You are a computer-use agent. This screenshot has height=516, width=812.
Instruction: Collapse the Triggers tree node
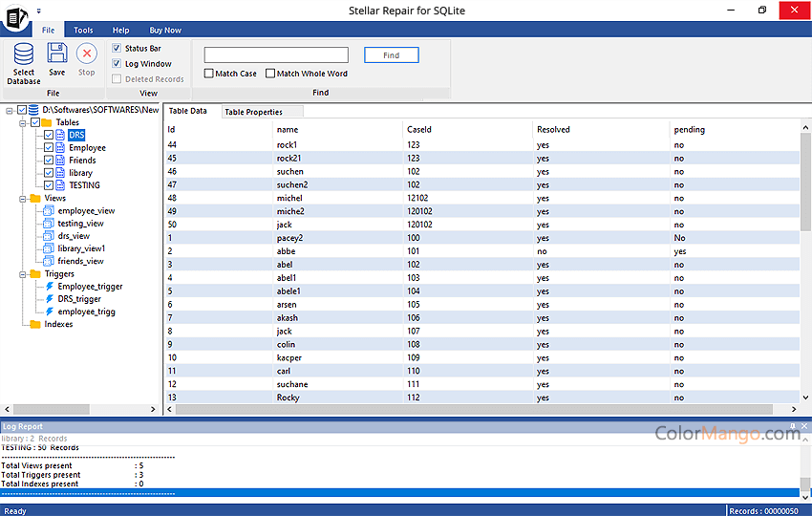[x=22, y=274]
